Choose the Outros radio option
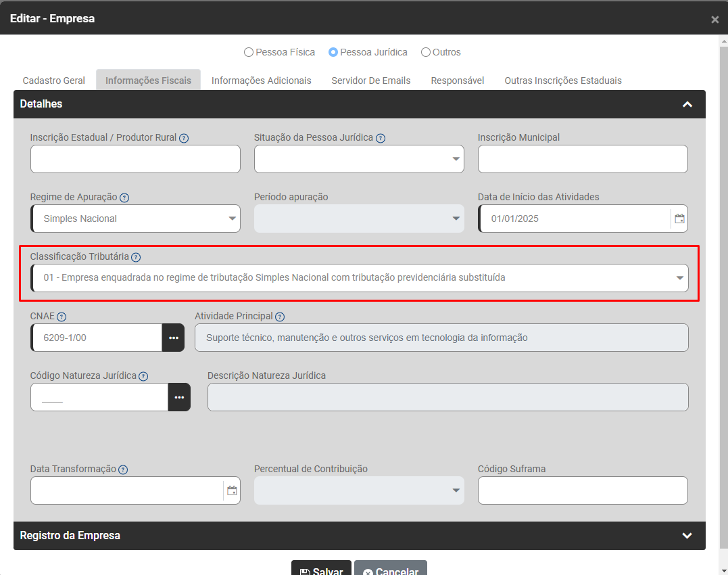 pyautogui.click(x=426, y=52)
